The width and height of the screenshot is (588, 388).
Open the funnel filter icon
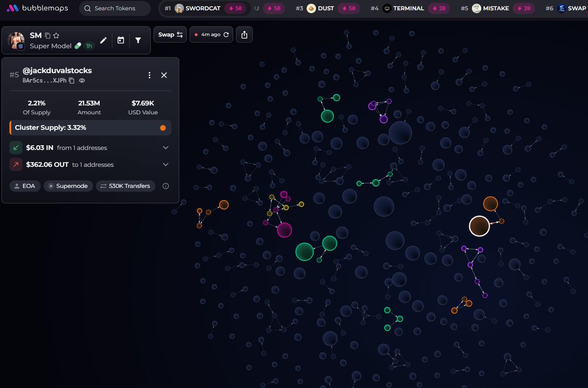138,40
